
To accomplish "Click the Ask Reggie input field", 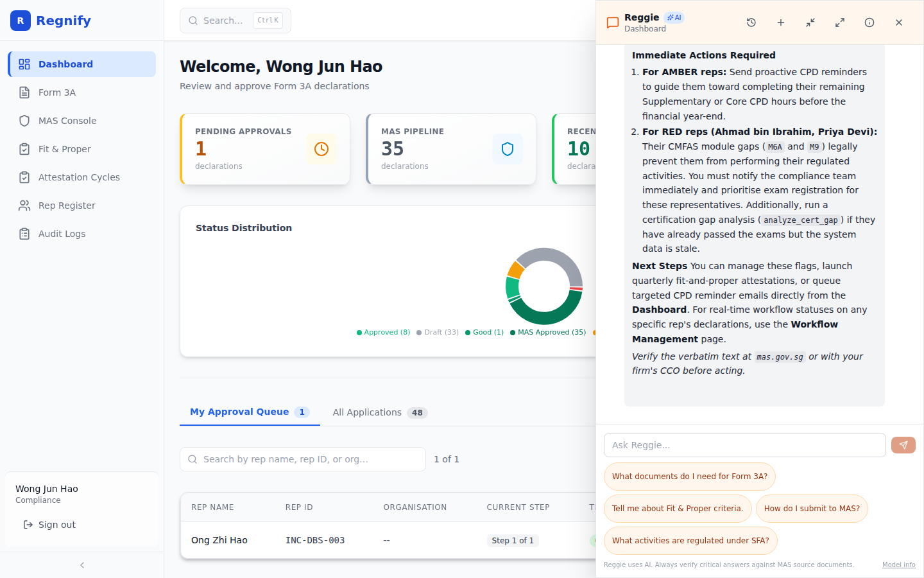I will pos(745,445).
